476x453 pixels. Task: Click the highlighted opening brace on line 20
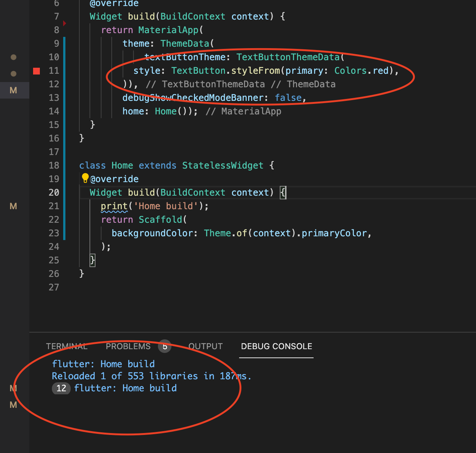[283, 193]
